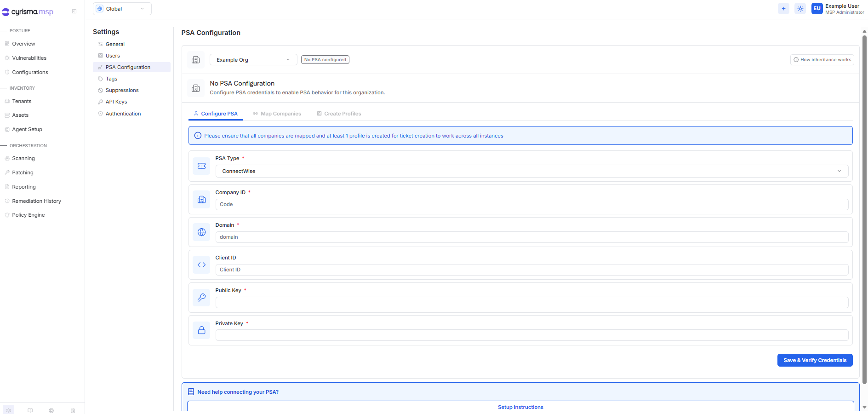Toggle the light/dark theme sun icon
This screenshot has width=868, height=414.
coord(800,9)
